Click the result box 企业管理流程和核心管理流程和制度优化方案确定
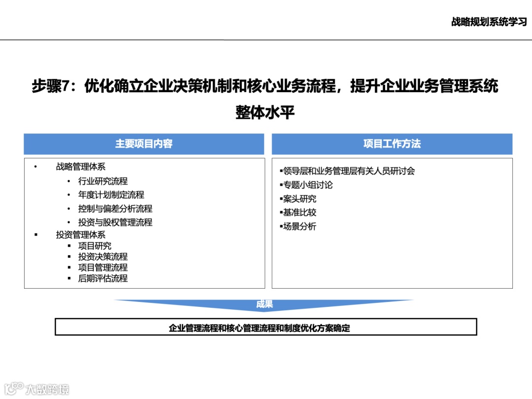 point(266,327)
